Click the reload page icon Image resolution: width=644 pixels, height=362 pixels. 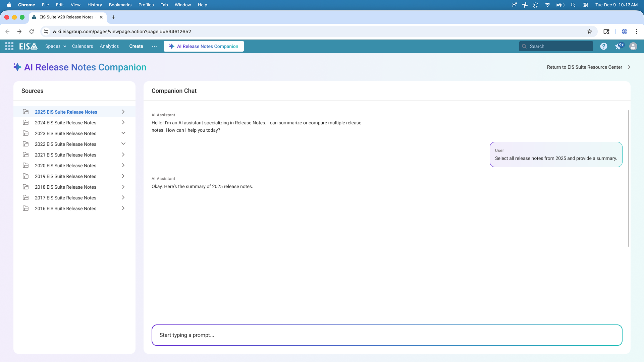(32, 32)
